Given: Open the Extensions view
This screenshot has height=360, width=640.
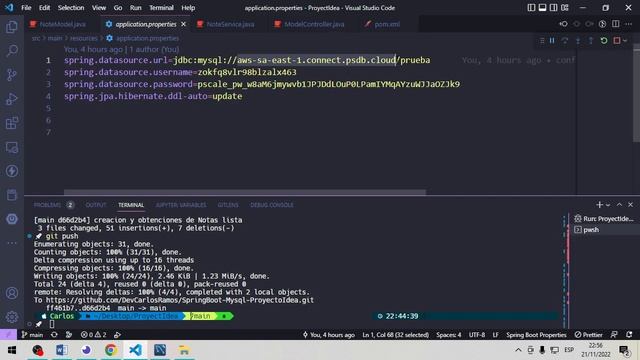Looking at the screenshot, I should coord(12,123).
